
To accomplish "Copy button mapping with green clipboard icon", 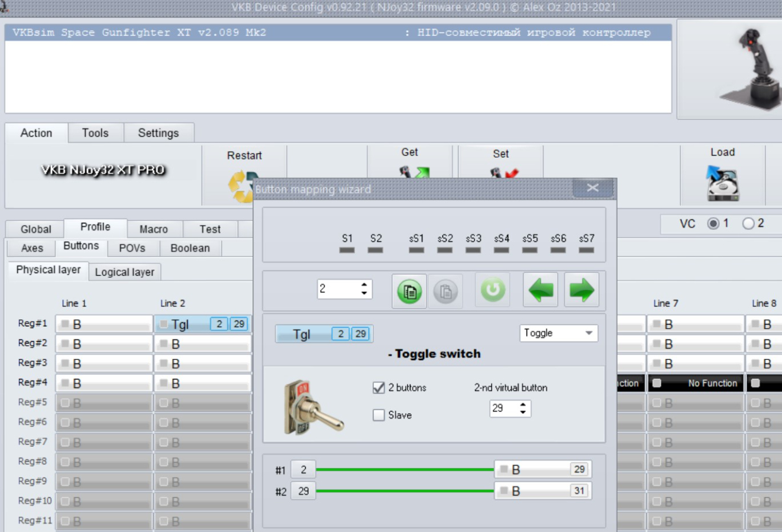I will point(409,290).
